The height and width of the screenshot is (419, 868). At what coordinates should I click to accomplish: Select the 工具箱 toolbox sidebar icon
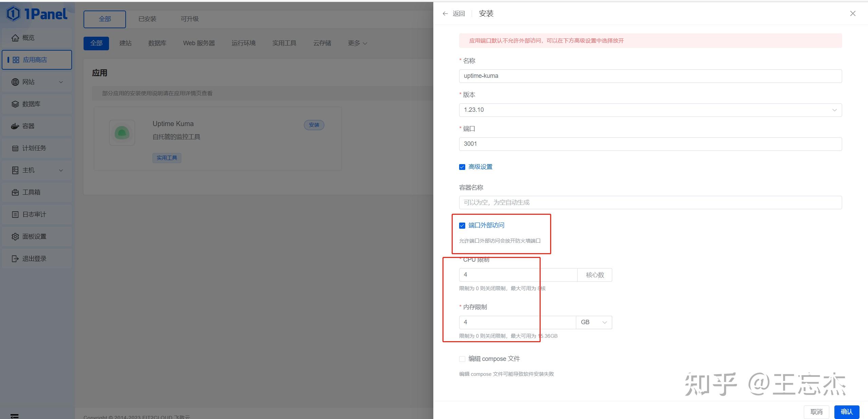15,192
